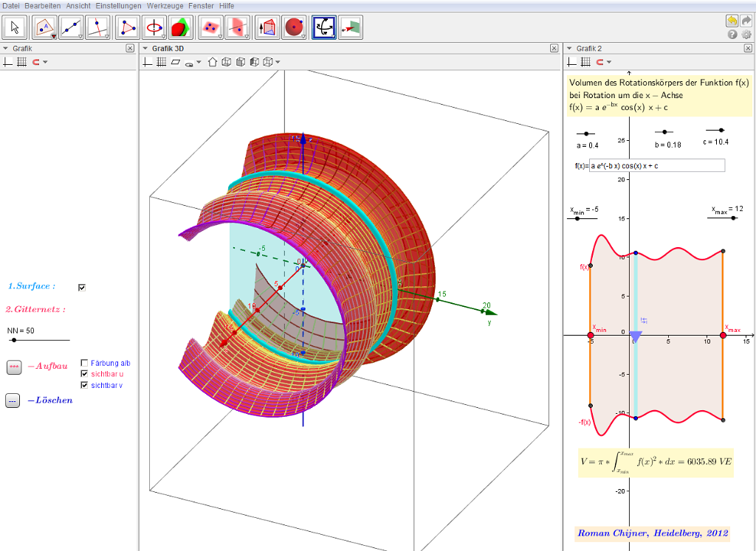Open the point capturing dropdown in Grafik
756x551 pixels.
pyautogui.click(x=45, y=62)
